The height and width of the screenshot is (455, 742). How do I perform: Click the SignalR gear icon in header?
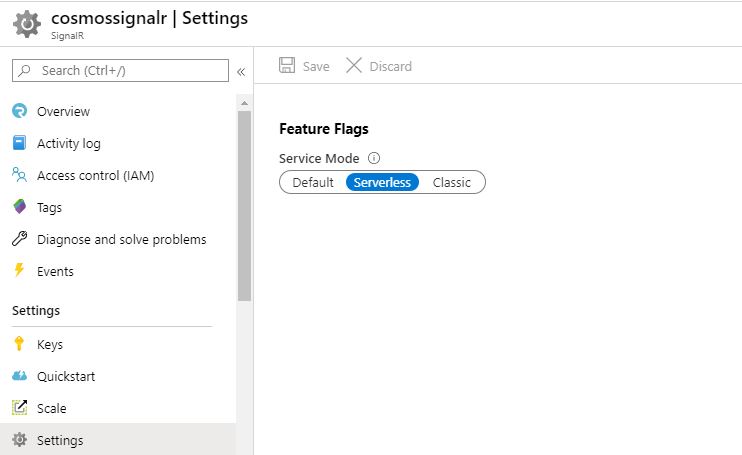27,24
